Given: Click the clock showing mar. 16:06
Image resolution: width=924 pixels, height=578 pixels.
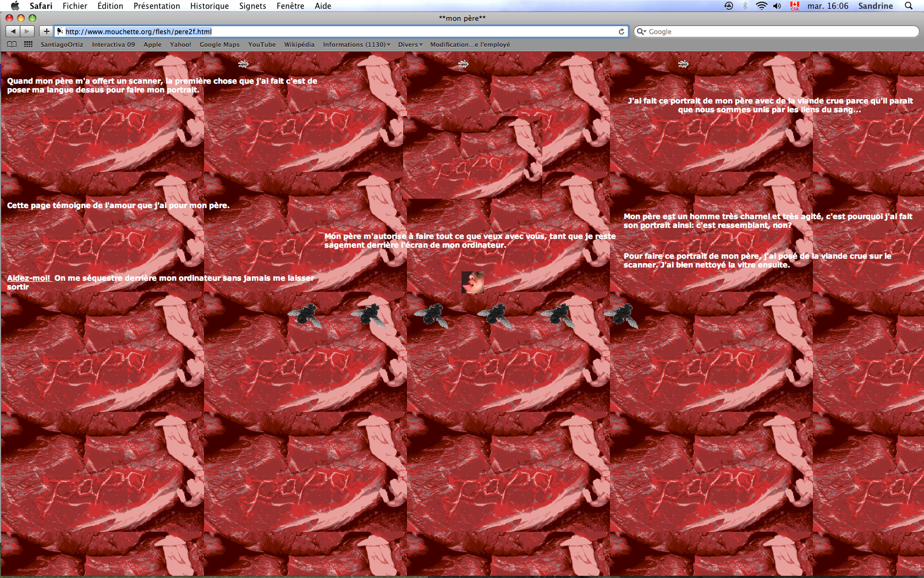Looking at the screenshot, I should pos(828,6).
